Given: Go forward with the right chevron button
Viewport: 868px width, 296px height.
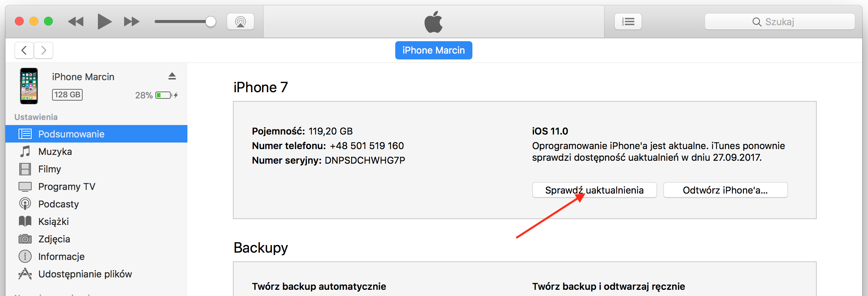Looking at the screenshot, I should coord(44,50).
